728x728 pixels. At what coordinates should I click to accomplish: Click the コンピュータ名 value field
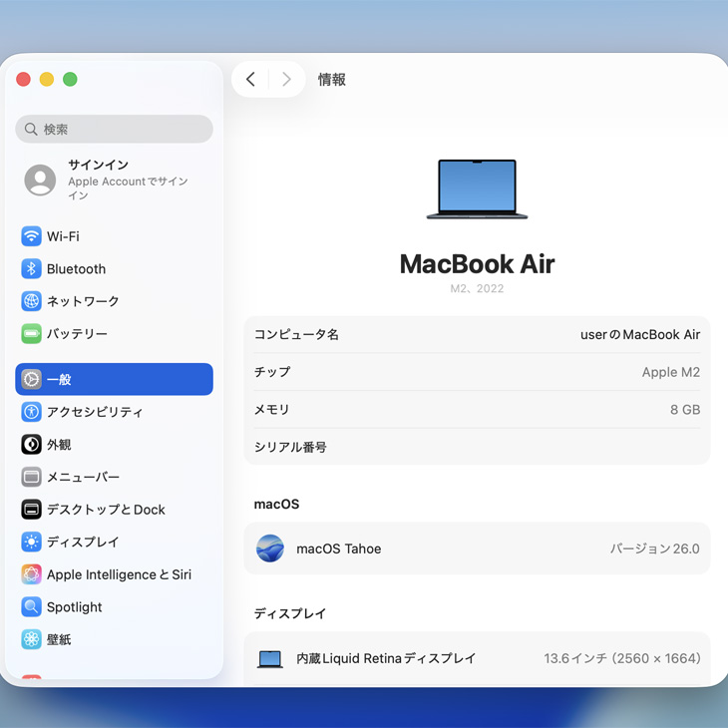(639, 335)
